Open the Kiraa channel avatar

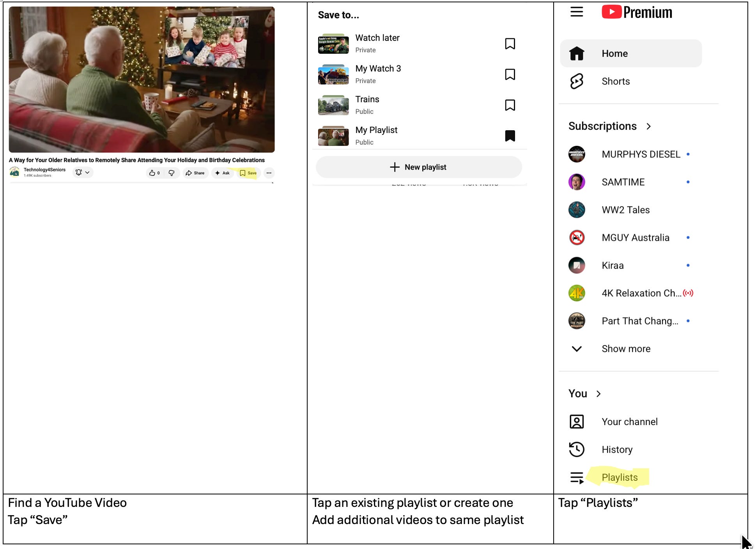tap(577, 265)
